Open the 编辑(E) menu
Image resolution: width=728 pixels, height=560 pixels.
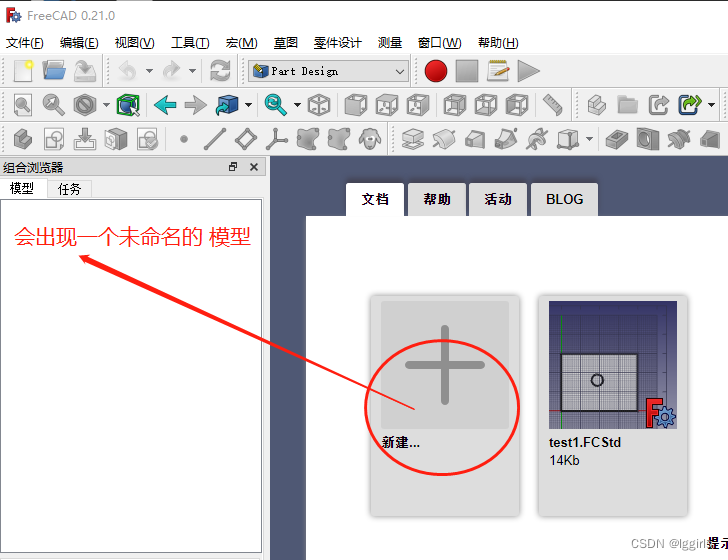click(x=79, y=43)
